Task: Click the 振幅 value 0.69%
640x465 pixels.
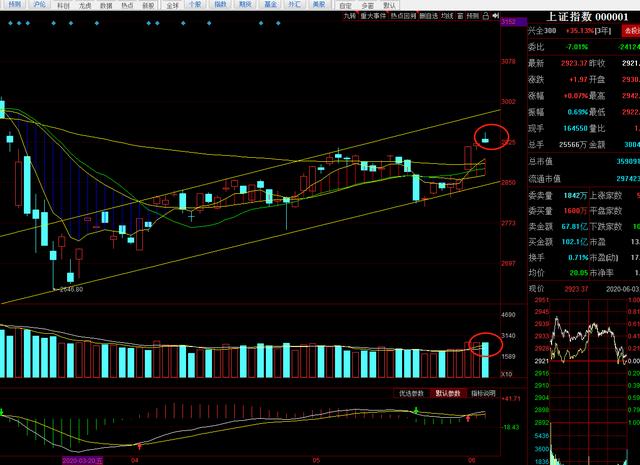Action: pos(577,112)
